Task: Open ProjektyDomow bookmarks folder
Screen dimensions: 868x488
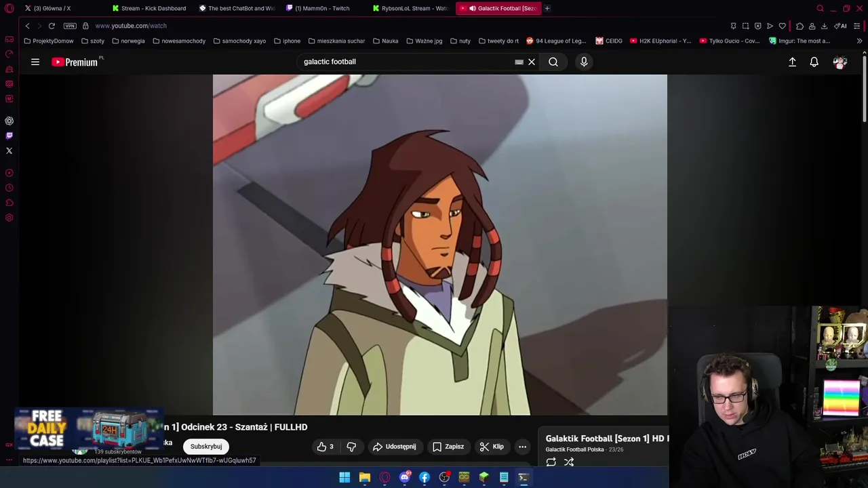Action: (49, 41)
